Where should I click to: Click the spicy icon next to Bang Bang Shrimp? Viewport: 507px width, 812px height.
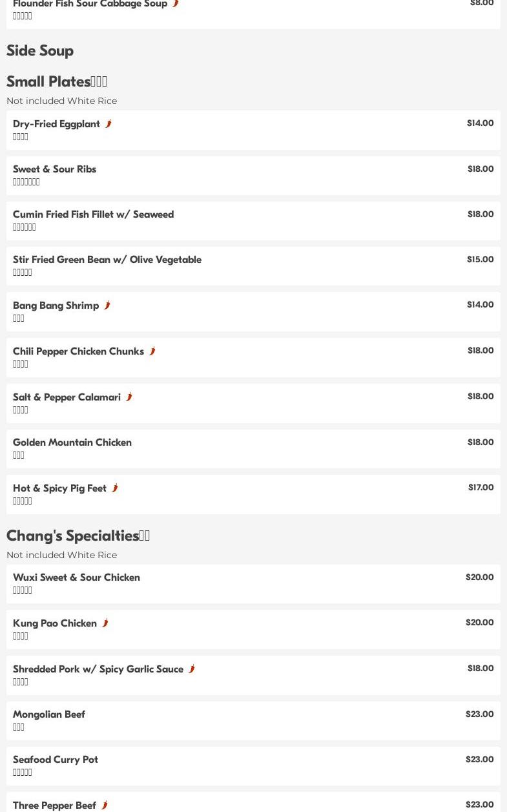pos(107,305)
